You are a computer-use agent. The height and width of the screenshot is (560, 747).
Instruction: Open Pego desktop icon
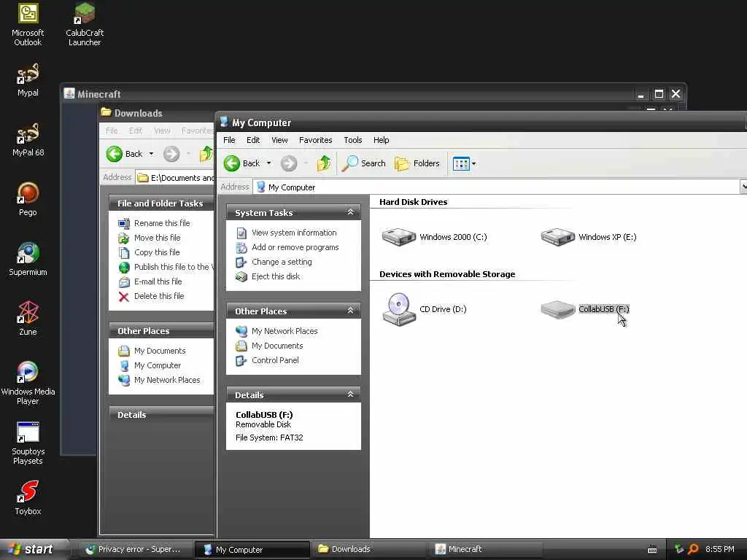click(x=28, y=199)
